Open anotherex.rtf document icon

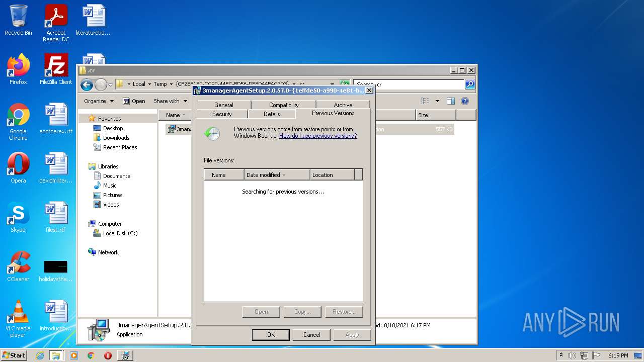coord(56,119)
